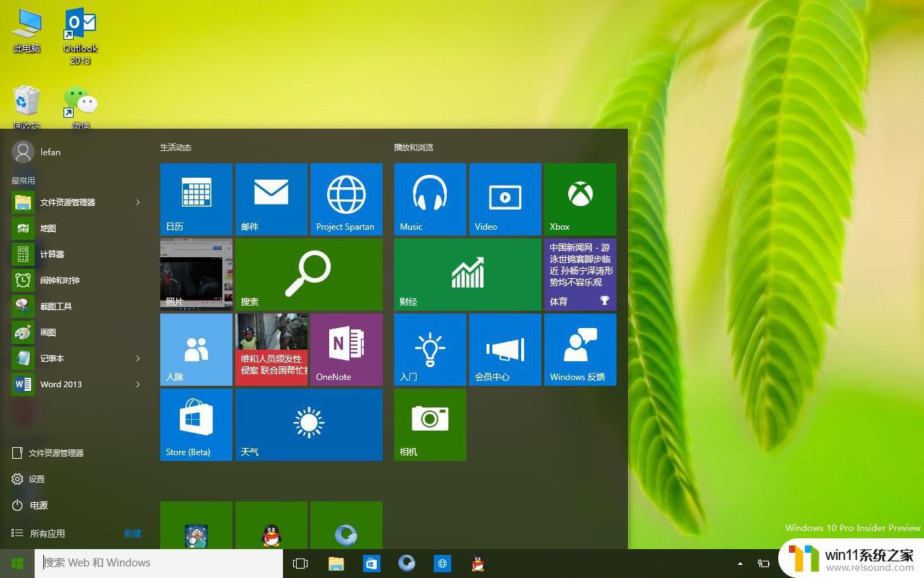Open File Explorer from the taskbar
Image resolution: width=924 pixels, height=578 pixels.
[x=336, y=564]
